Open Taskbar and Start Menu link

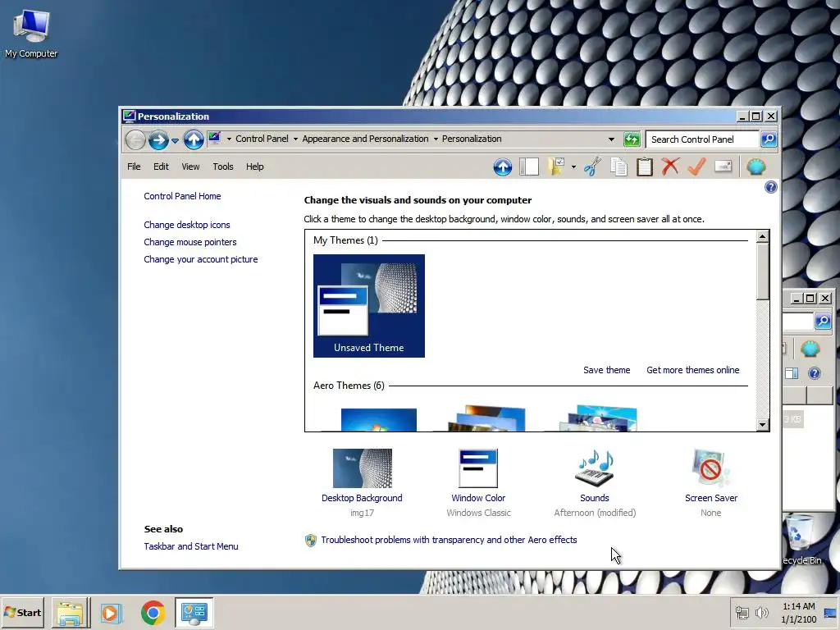[191, 546]
